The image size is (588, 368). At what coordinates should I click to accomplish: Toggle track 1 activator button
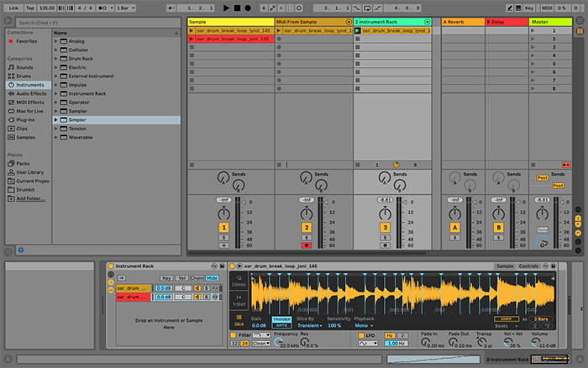tap(224, 228)
